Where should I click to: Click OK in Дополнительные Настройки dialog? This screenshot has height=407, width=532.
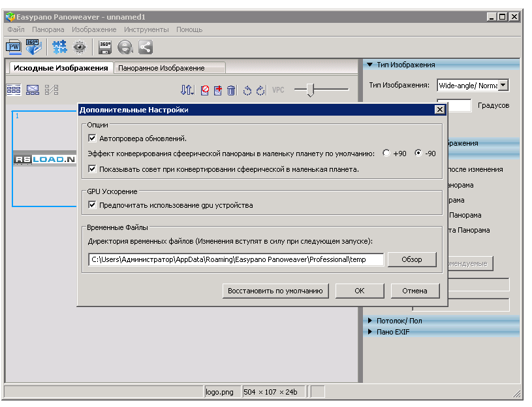(x=360, y=291)
